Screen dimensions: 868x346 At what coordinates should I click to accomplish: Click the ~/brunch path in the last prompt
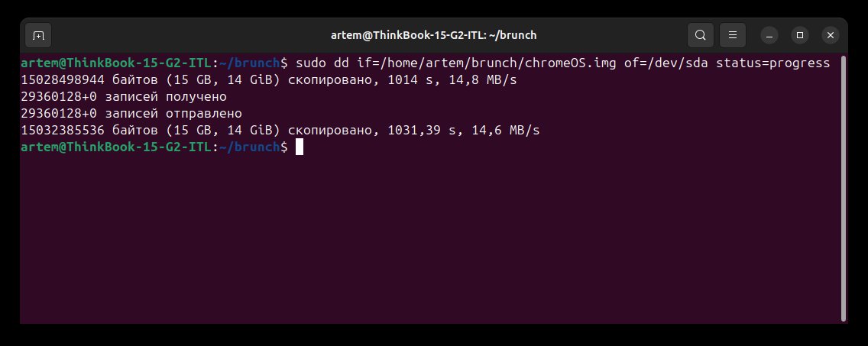pyautogui.click(x=251, y=147)
